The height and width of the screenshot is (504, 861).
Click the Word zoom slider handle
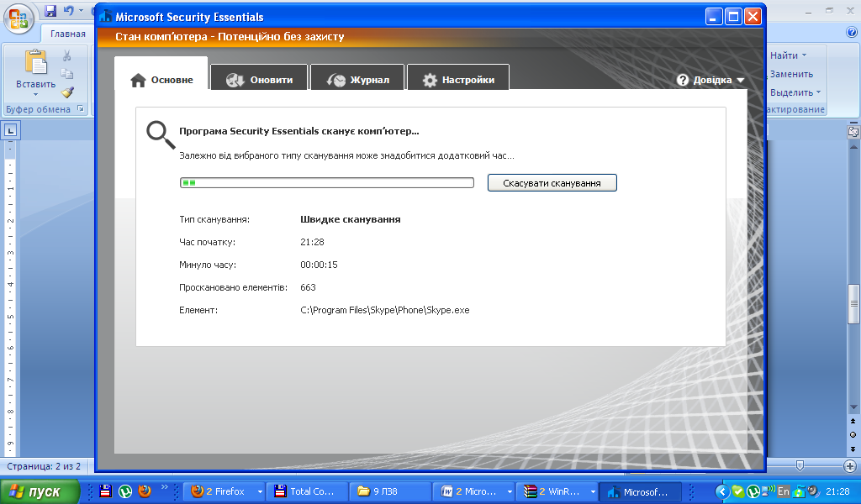pyautogui.click(x=800, y=465)
